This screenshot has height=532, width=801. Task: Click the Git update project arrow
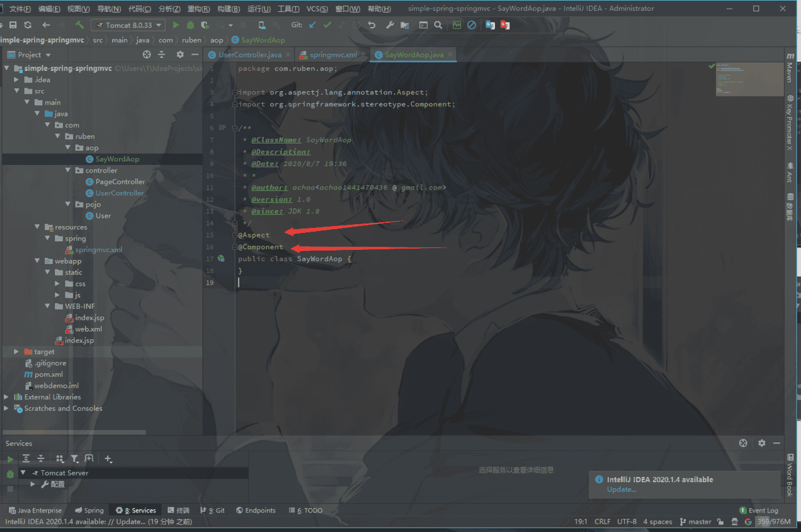pyautogui.click(x=312, y=25)
